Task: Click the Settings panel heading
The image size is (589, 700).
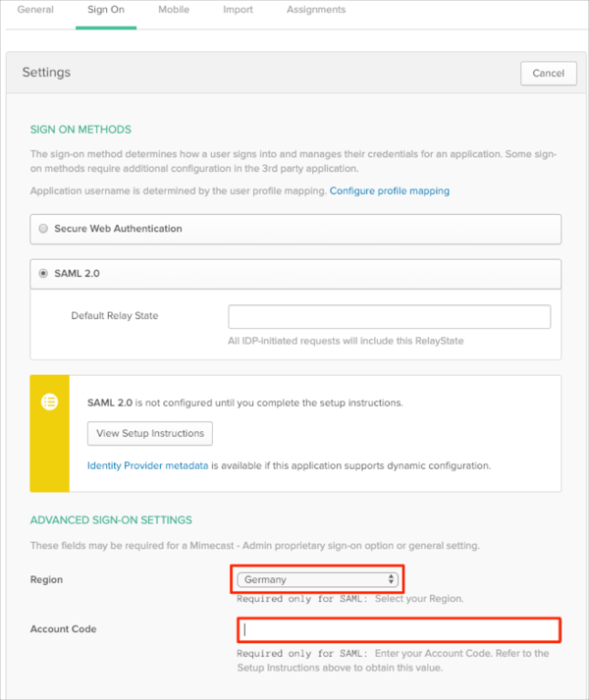Action: pyautogui.click(x=46, y=73)
